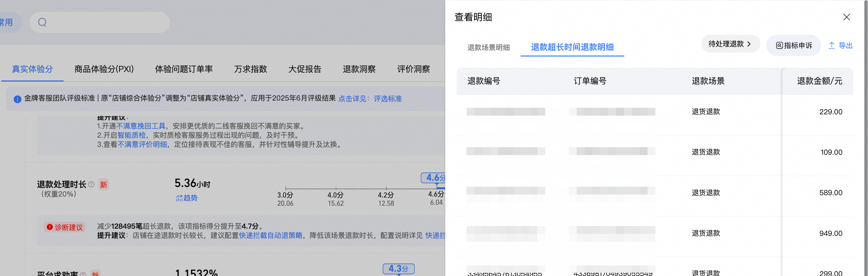Click the 退款处理时长 metric title

pos(62,184)
